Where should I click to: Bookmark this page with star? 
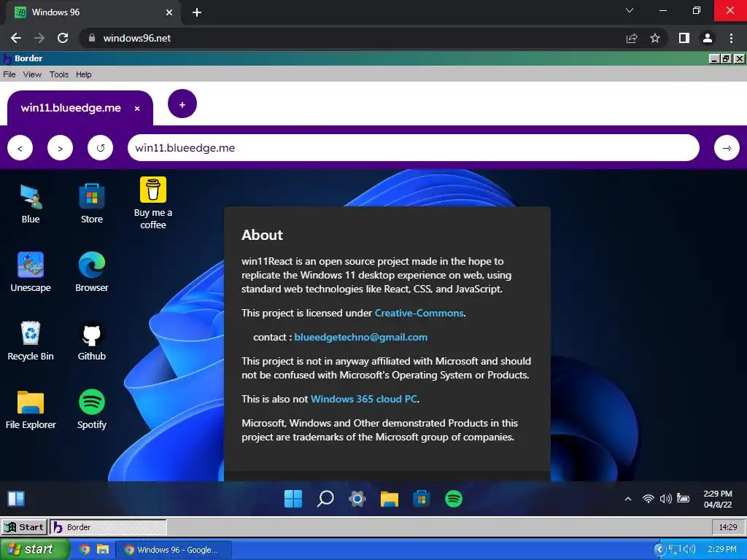(x=655, y=38)
